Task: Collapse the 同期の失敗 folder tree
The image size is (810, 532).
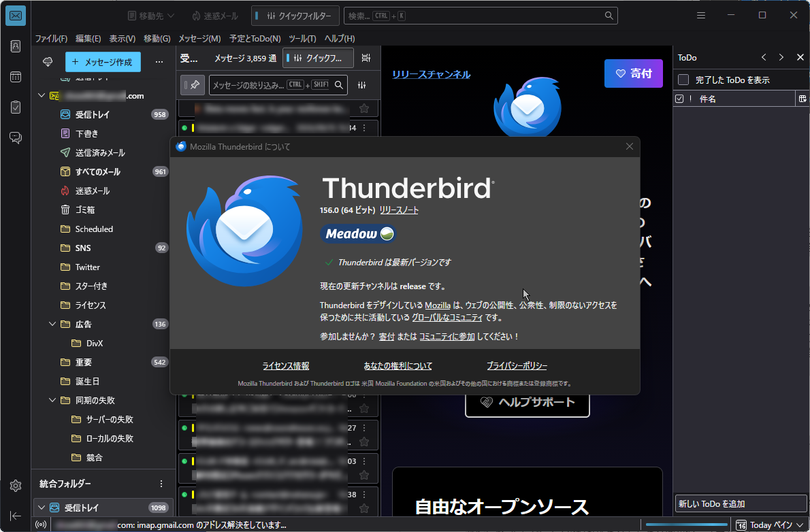Action: [x=52, y=400]
